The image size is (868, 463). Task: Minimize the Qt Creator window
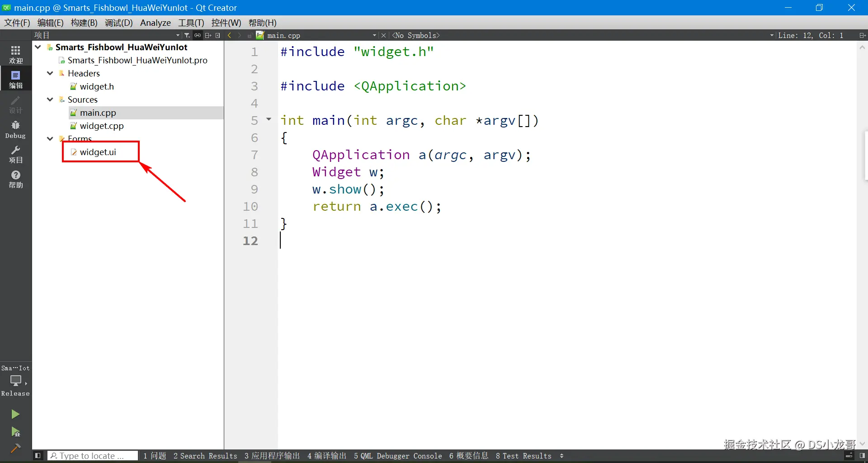point(788,8)
